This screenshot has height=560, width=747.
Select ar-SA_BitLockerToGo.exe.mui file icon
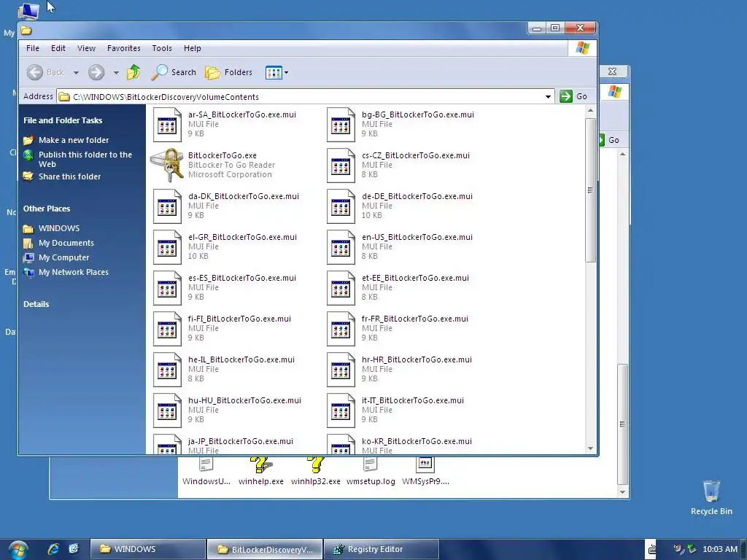pos(167,125)
